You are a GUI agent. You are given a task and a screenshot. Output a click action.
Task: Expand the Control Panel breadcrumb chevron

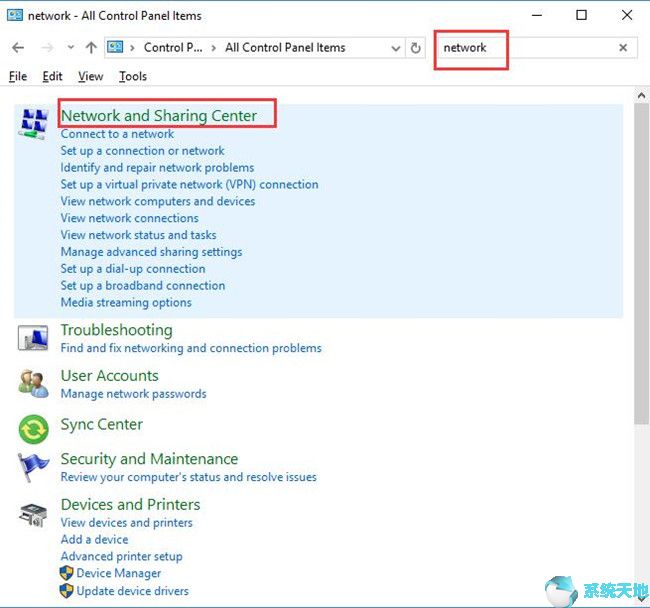coord(216,48)
